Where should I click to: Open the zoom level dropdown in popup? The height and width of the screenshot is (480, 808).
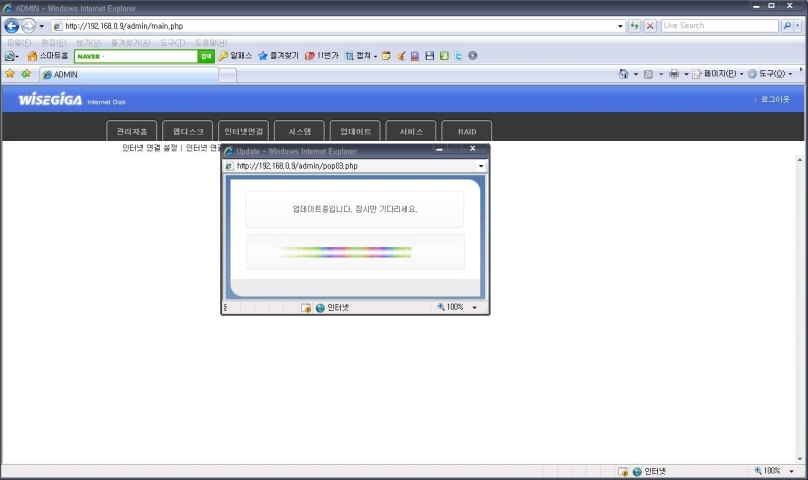coord(474,308)
